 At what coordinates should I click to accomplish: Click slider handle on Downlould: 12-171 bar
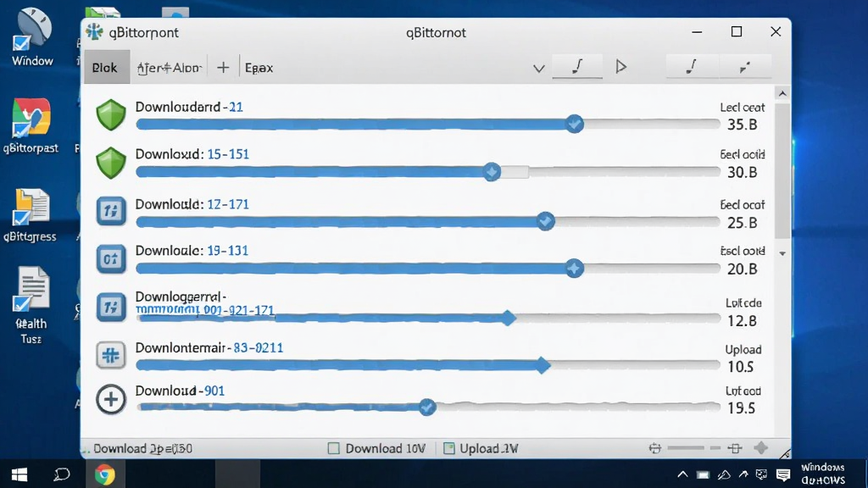coord(545,221)
